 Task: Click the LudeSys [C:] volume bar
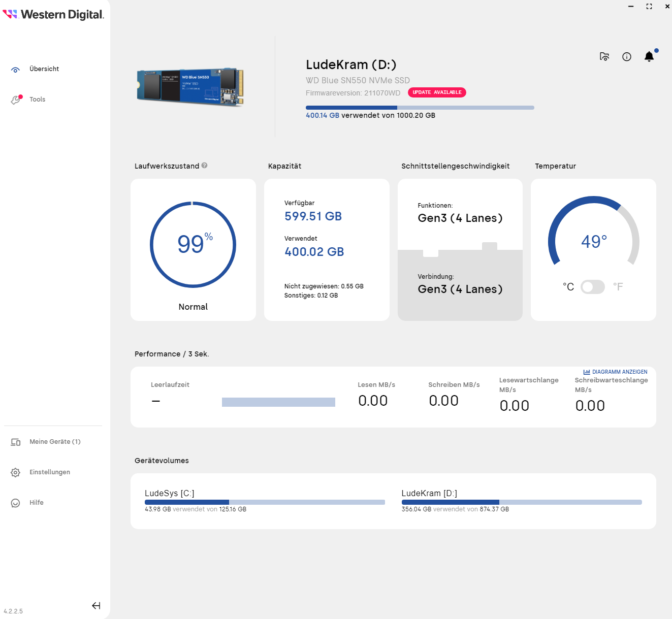[x=265, y=502]
